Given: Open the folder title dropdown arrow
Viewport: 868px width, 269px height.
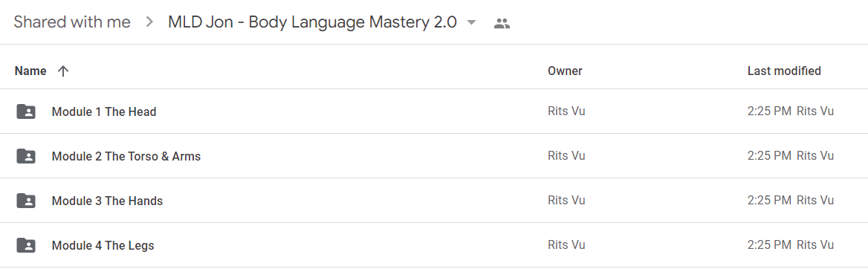Looking at the screenshot, I should point(472,23).
